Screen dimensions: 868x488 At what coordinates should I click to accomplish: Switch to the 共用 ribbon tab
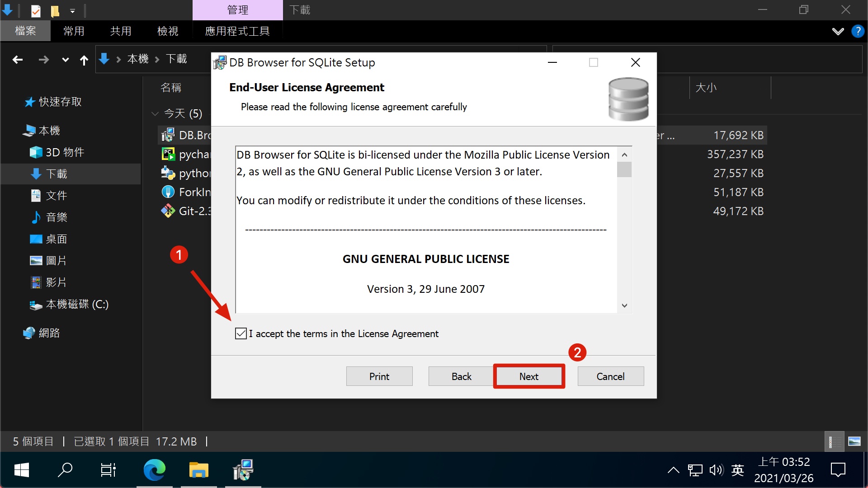[x=121, y=31]
